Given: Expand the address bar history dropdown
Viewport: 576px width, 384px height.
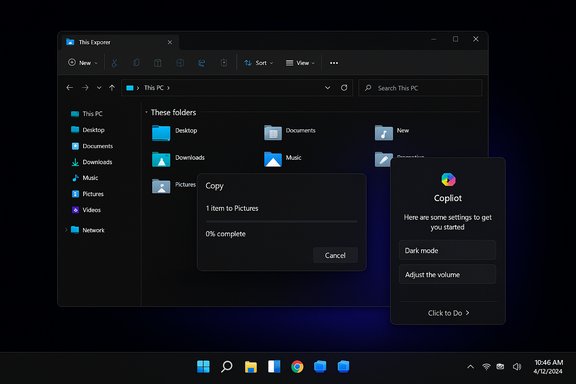Looking at the screenshot, I should (x=327, y=88).
